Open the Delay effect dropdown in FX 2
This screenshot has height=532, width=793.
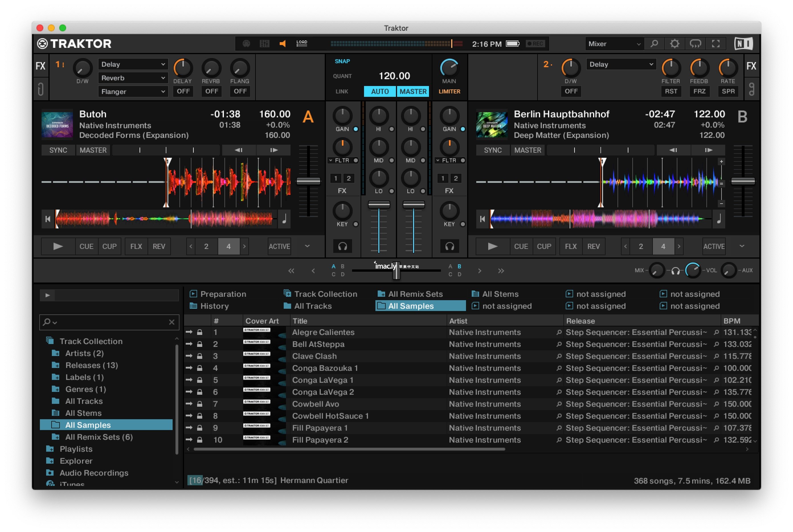(621, 64)
